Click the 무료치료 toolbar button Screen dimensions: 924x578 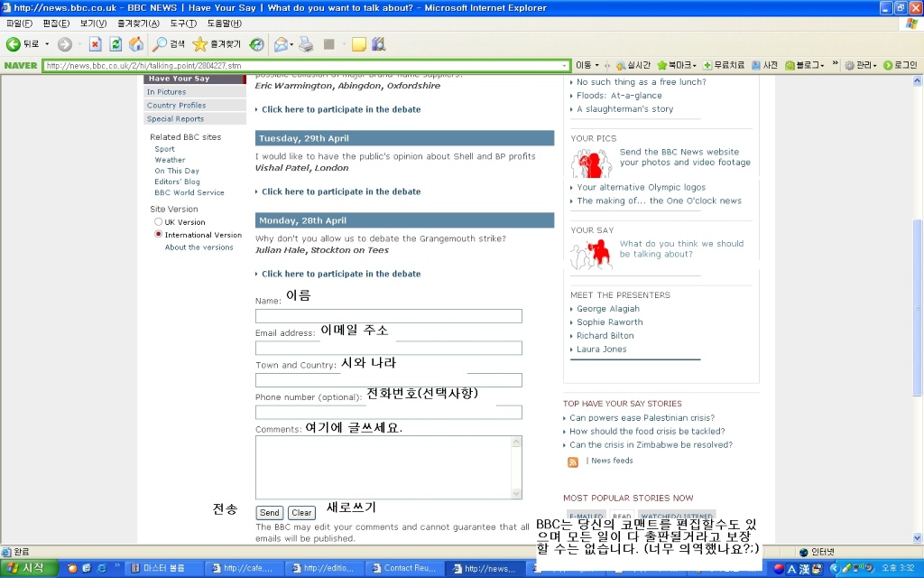[x=723, y=65]
